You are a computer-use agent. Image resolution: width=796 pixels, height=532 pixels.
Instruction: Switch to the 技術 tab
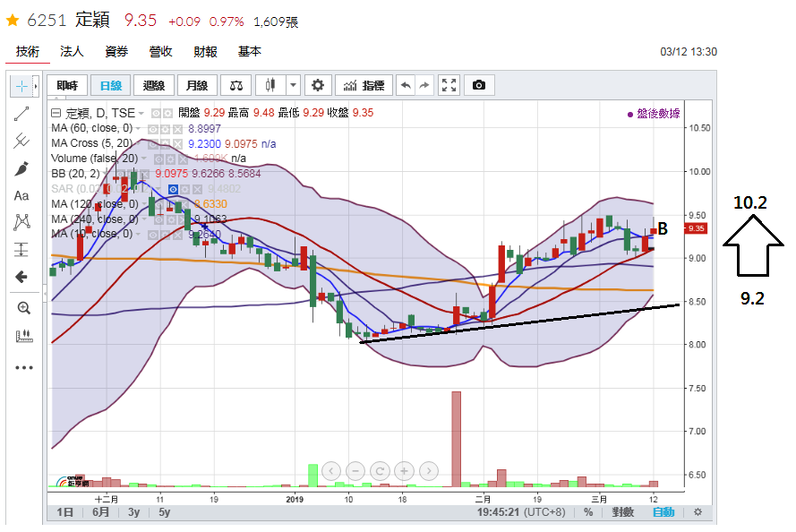28,52
